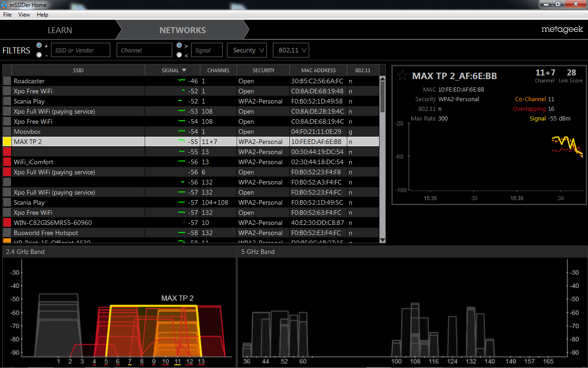The width and height of the screenshot is (588, 368).
Task: Sort by the SECURITY column header
Action: click(263, 70)
